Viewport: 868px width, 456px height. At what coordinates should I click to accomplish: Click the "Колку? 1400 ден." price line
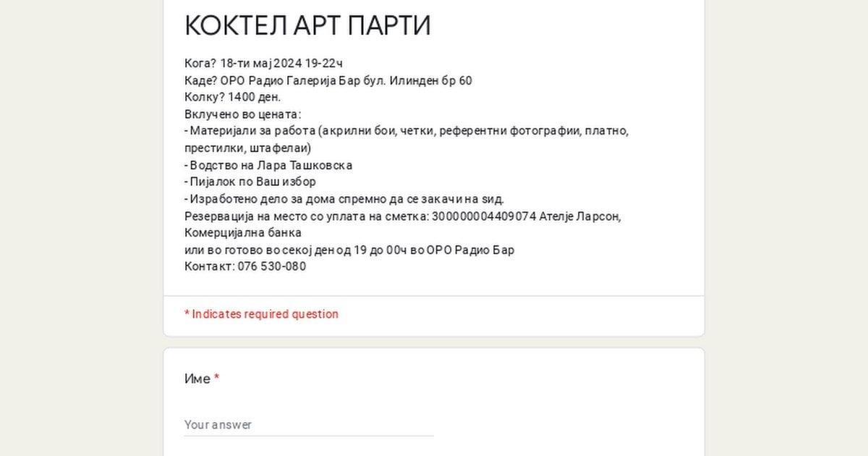click(232, 97)
